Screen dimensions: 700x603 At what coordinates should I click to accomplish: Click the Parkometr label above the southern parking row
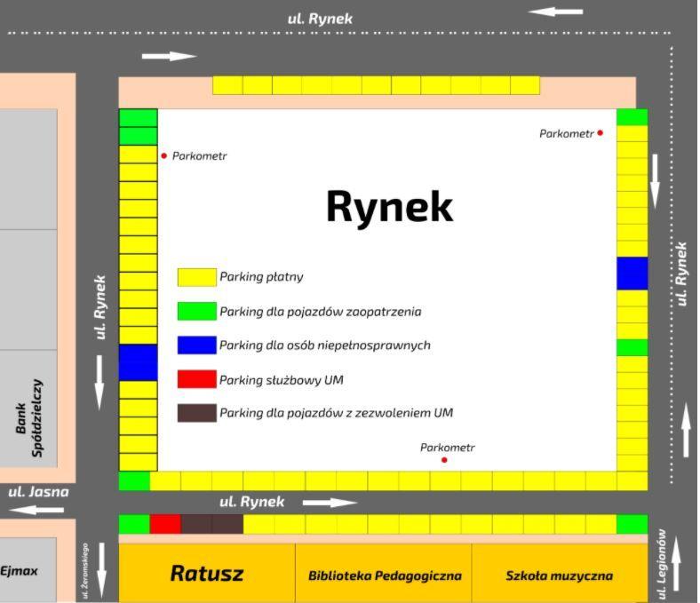coord(448,448)
